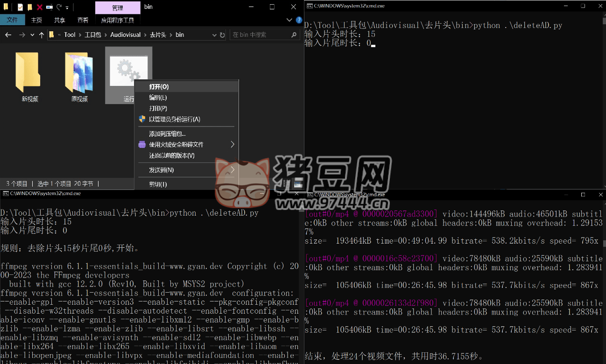Screen dimensions: 606x364
Task: Expand the recent locations dropdown arrow
Action: point(32,35)
